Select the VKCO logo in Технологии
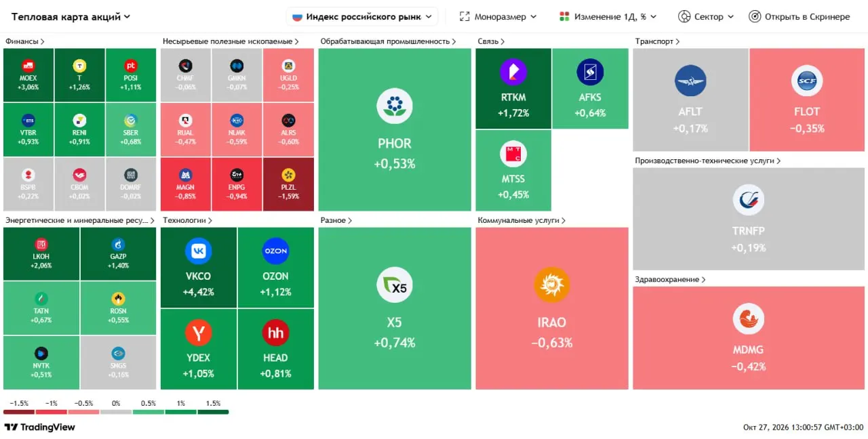Viewport: 868px width, 439px height. click(x=199, y=251)
